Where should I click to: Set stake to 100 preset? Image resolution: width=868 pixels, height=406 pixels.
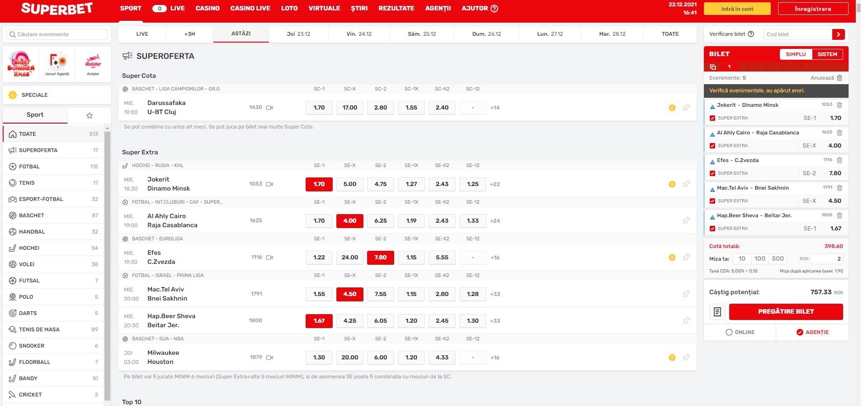click(760, 259)
